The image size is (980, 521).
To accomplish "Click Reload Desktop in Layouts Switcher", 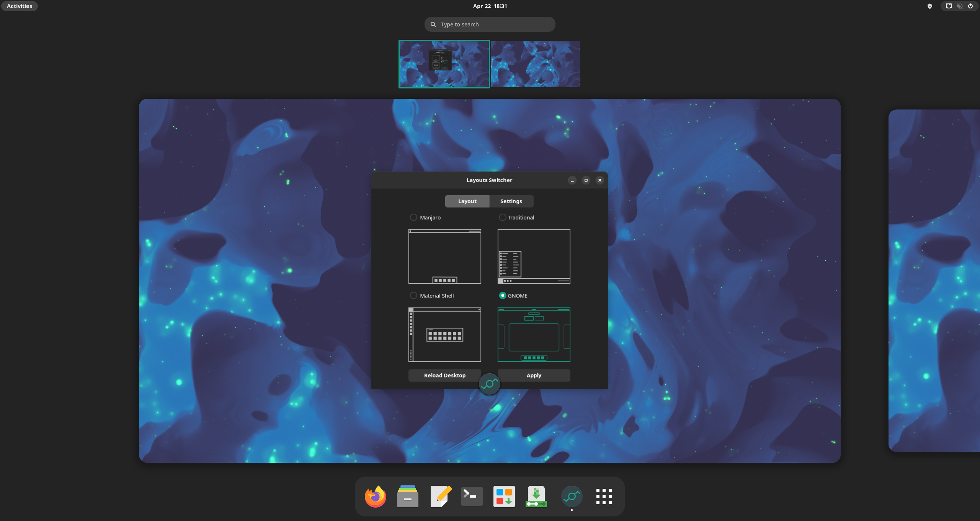I will 444,375.
